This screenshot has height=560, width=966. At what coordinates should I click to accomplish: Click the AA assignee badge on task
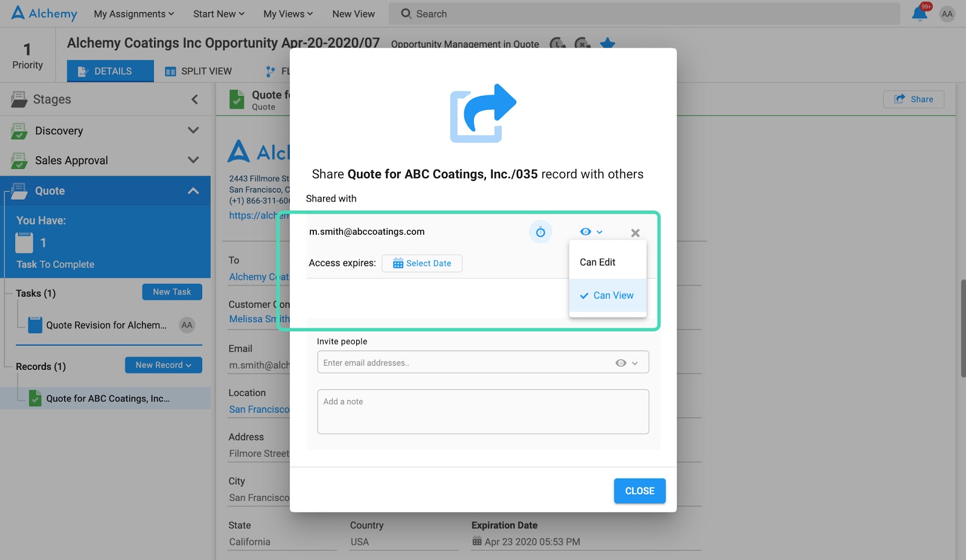pos(187,325)
